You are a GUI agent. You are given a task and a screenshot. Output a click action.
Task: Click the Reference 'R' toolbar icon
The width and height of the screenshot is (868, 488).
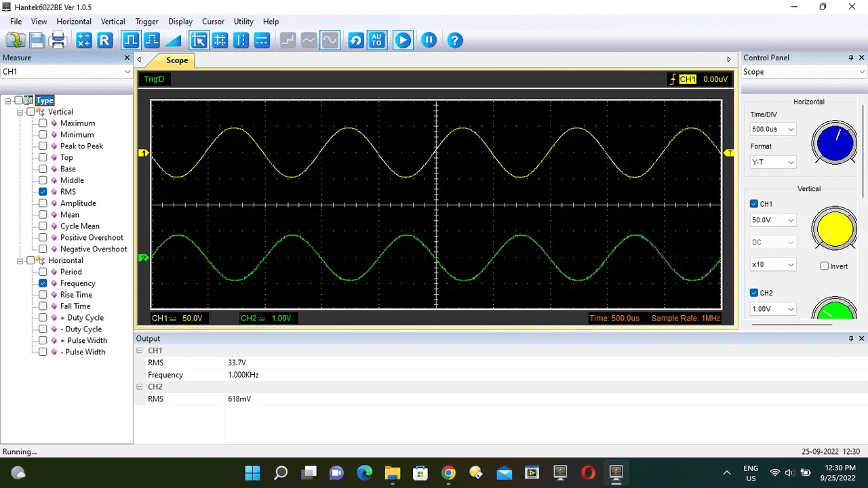click(x=104, y=40)
